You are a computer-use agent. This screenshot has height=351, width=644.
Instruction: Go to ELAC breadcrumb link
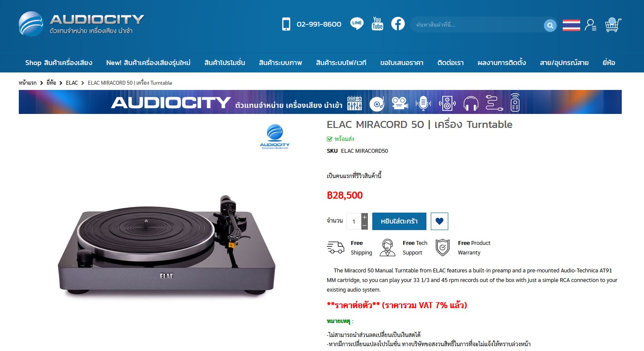pos(72,83)
